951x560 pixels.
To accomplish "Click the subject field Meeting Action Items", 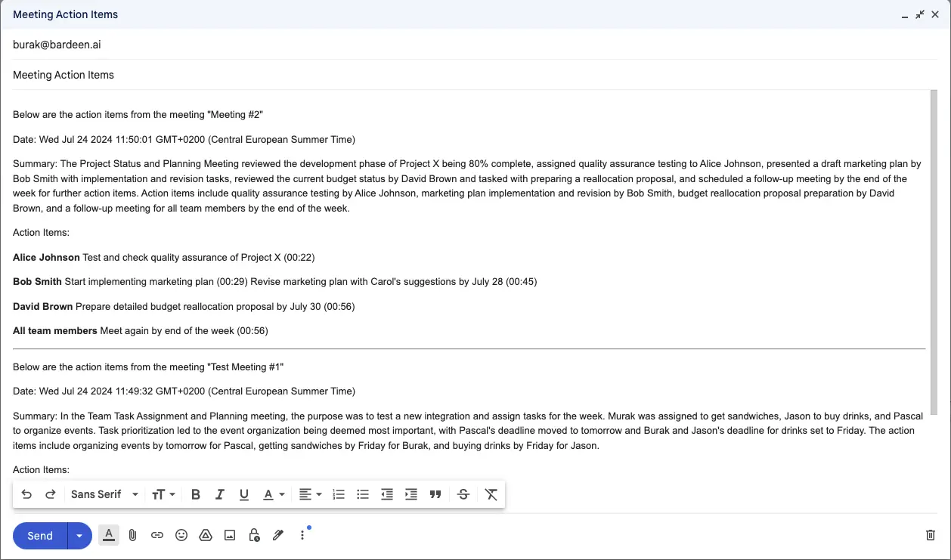I will [x=475, y=75].
